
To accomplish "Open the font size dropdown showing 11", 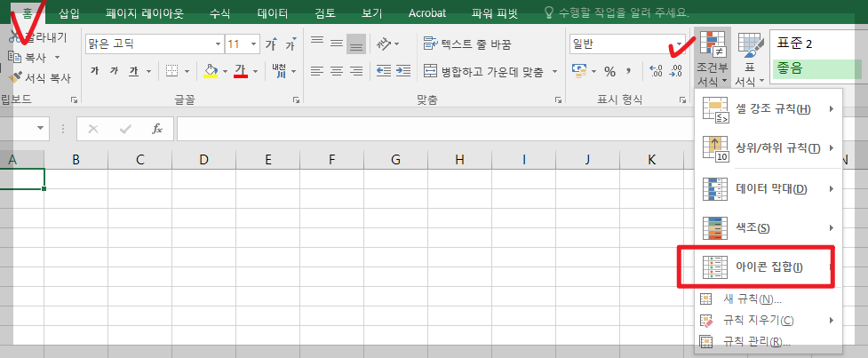I will pyautogui.click(x=253, y=44).
